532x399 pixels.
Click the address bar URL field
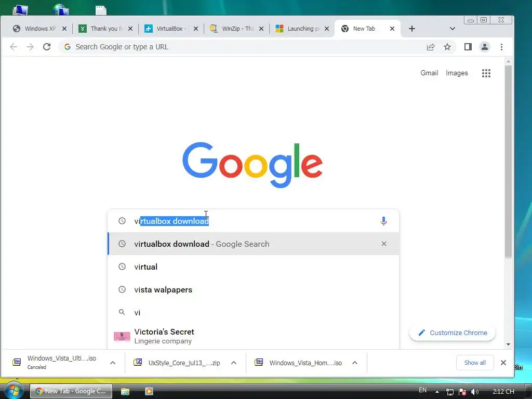[244, 47]
